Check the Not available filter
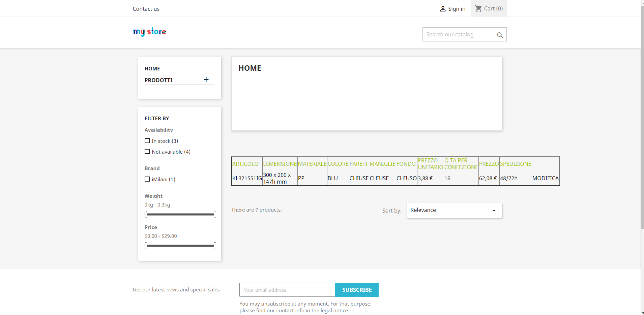 tap(147, 152)
